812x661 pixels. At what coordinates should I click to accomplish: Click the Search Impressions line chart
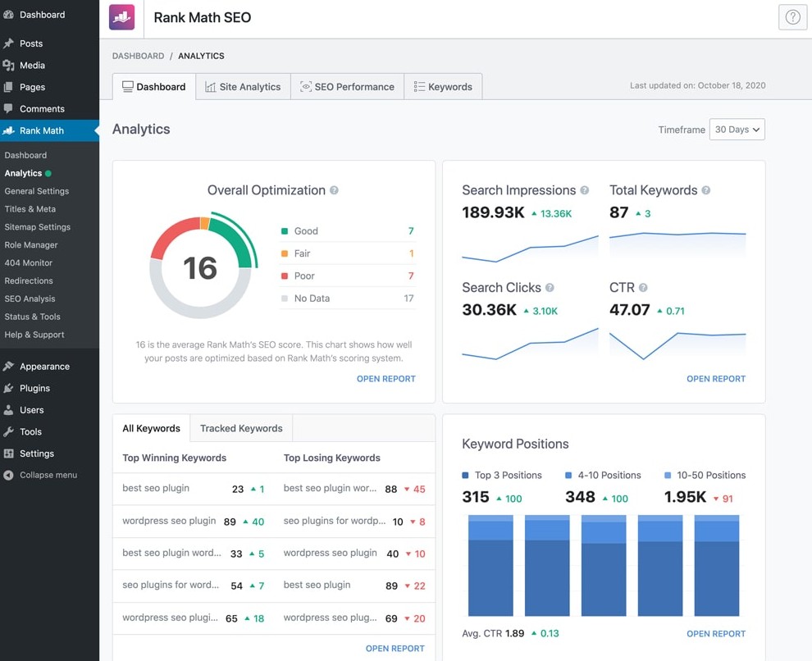530,248
